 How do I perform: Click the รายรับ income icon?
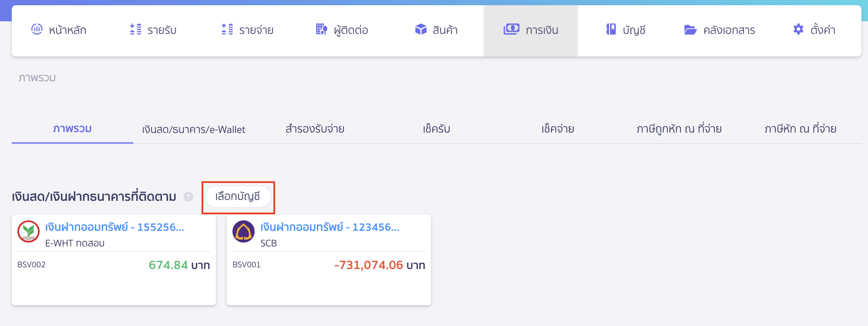136,29
